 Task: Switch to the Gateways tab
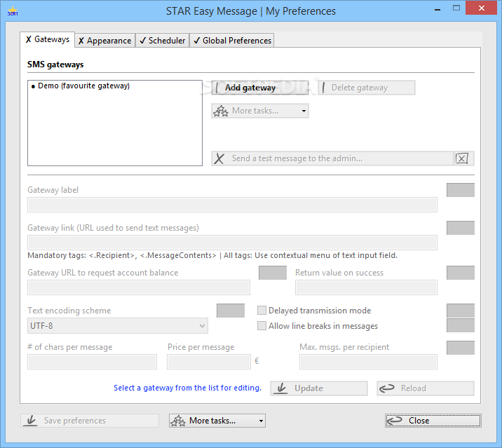pyautogui.click(x=48, y=39)
